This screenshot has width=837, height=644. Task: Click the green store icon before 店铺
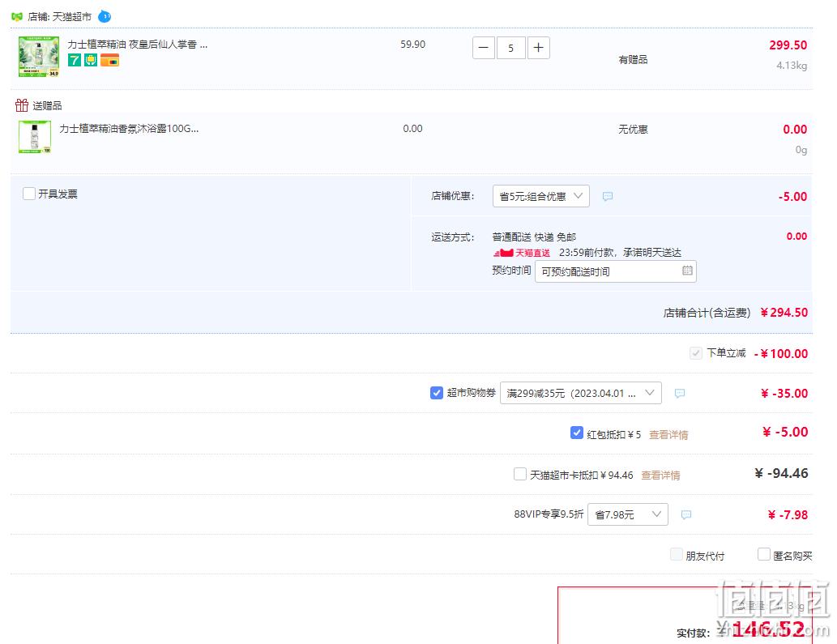(x=17, y=16)
